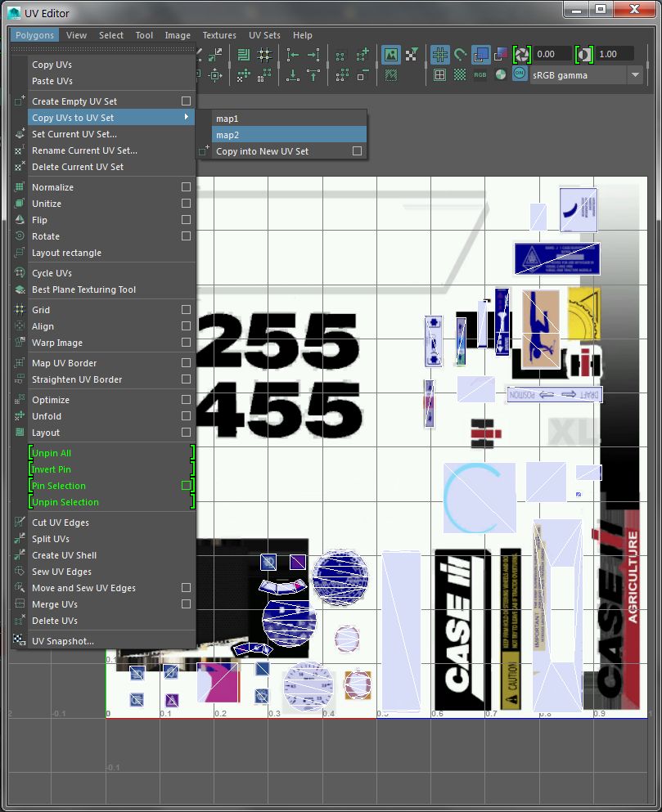The image size is (662, 812).
Task: Open the Pin Selection options box
Action: coord(186,485)
